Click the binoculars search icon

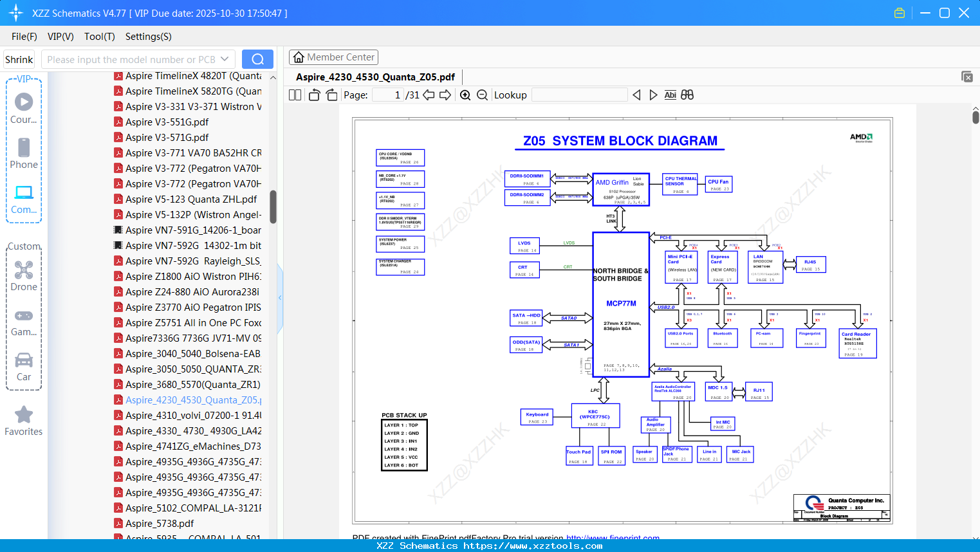coord(687,95)
